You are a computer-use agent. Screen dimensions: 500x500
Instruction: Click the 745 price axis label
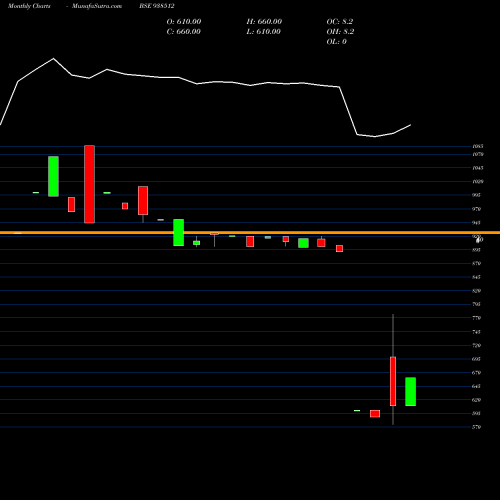tap(476, 332)
